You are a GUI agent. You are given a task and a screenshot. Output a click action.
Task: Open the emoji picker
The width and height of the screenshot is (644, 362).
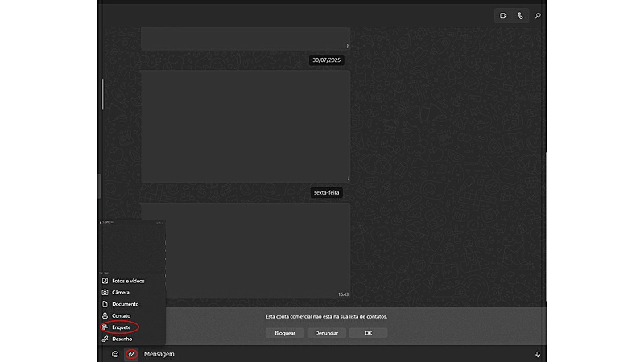coord(115,354)
